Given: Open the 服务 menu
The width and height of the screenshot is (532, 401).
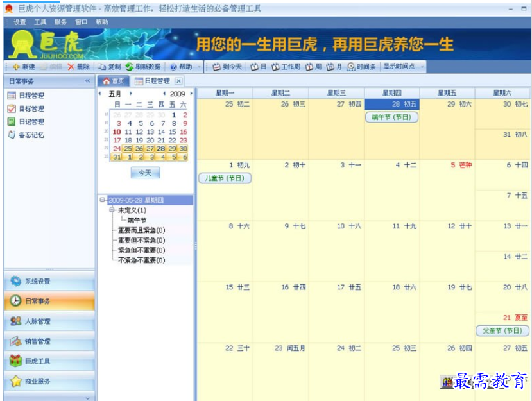Looking at the screenshot, I should [60, 22].
